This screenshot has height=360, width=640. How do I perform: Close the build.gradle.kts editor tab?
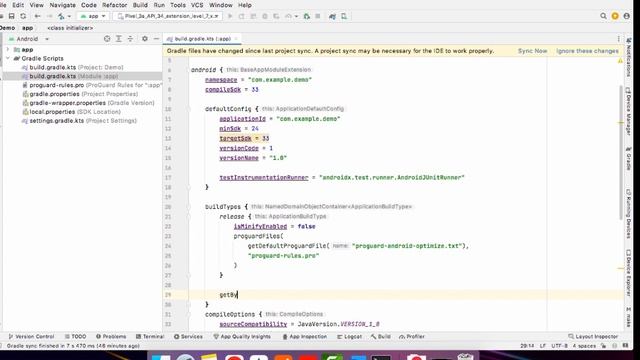pos(236,39)
